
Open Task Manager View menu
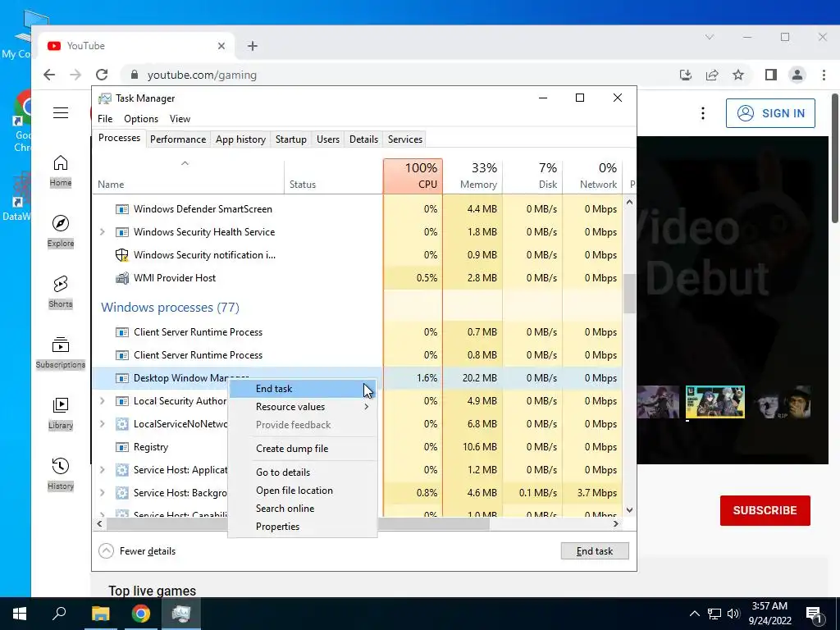pos(180,119)
